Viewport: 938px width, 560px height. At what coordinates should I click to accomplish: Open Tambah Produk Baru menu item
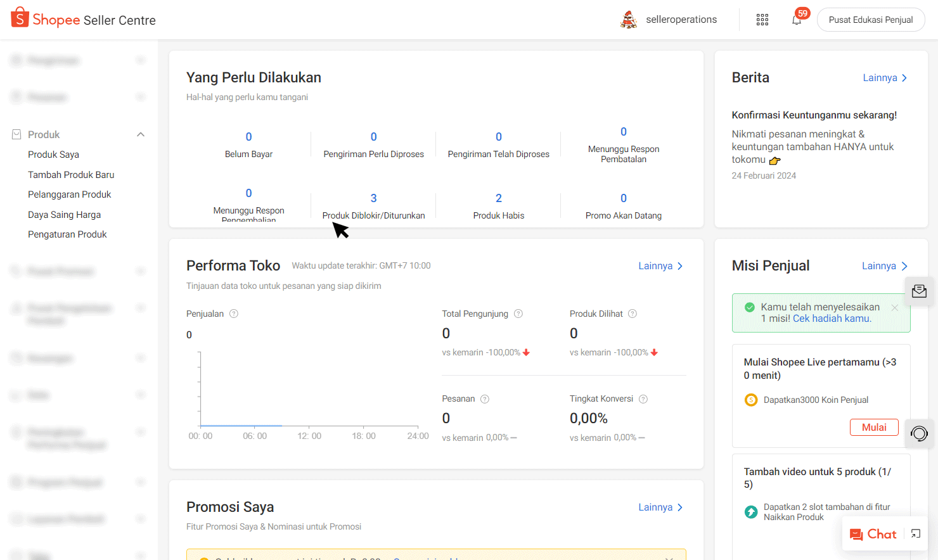pos(71,175)
